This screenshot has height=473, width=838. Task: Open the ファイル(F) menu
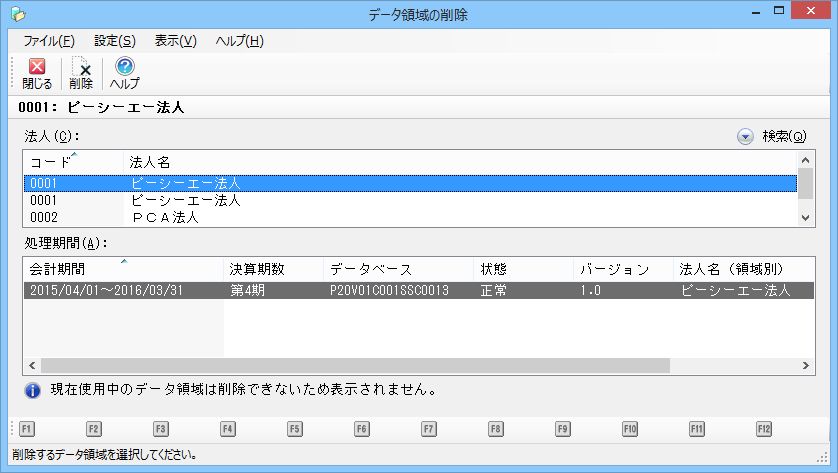[x=49, y=41]
